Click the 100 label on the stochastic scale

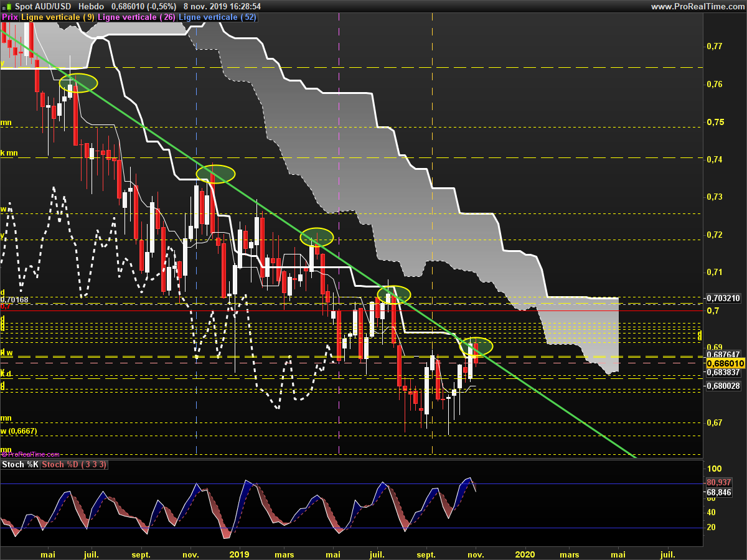pos(715,469)
